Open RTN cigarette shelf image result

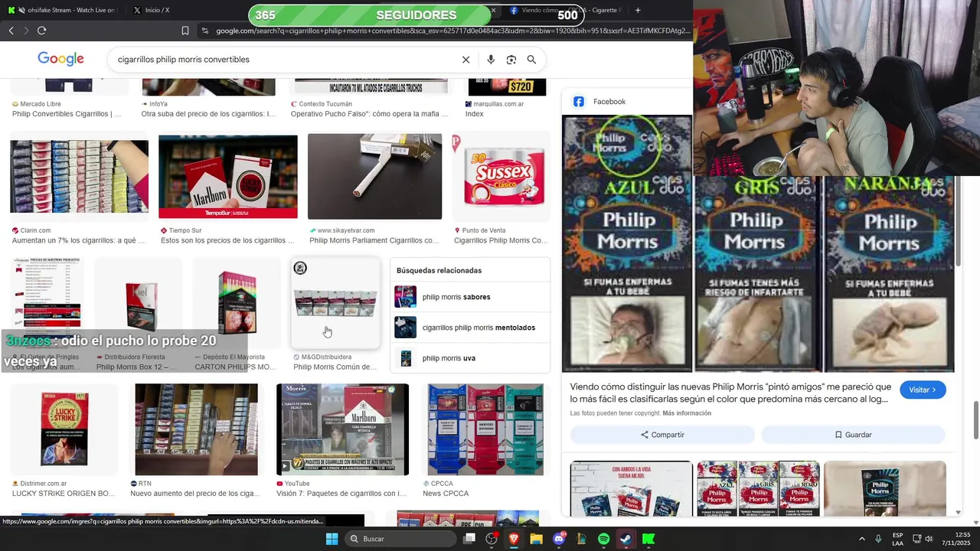[196, 429]
